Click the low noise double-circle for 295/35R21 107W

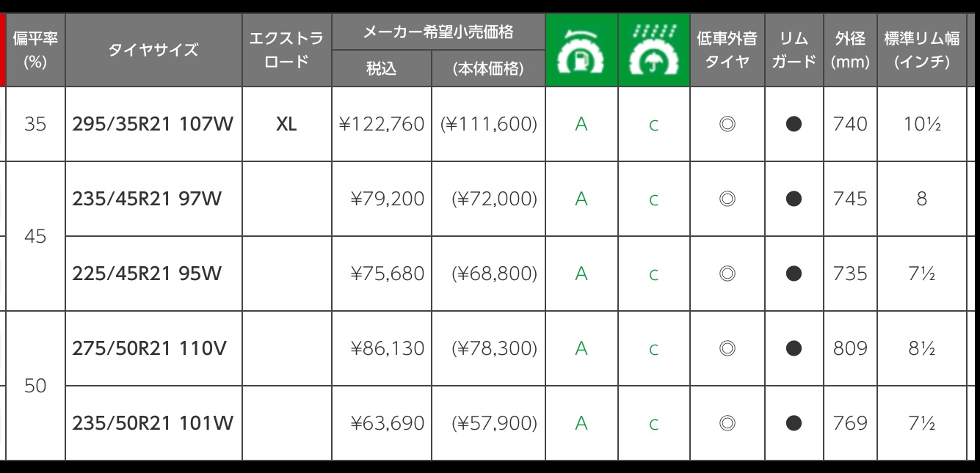pyautogui.click(x=727, y=125)
